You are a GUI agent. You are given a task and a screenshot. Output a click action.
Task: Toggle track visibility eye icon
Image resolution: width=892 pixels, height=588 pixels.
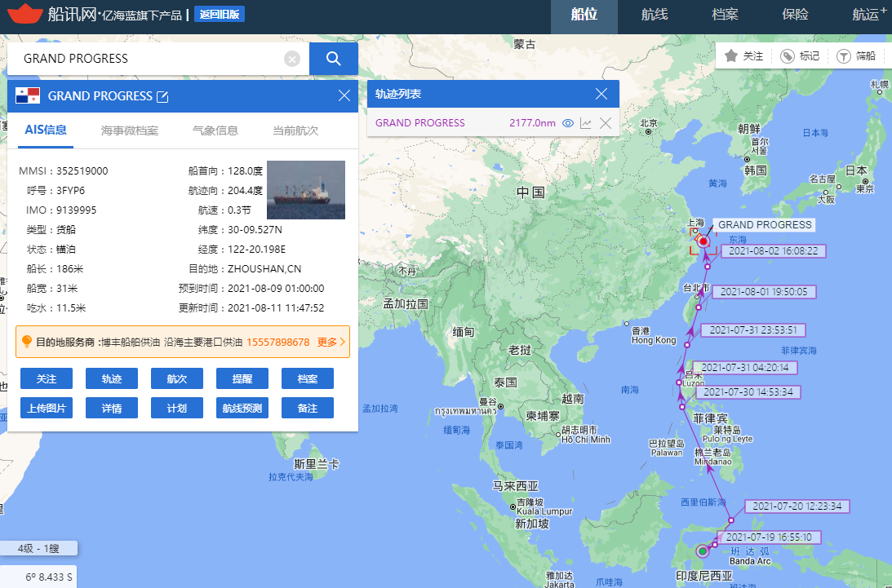pyautogui.click(x=568, y=123)
